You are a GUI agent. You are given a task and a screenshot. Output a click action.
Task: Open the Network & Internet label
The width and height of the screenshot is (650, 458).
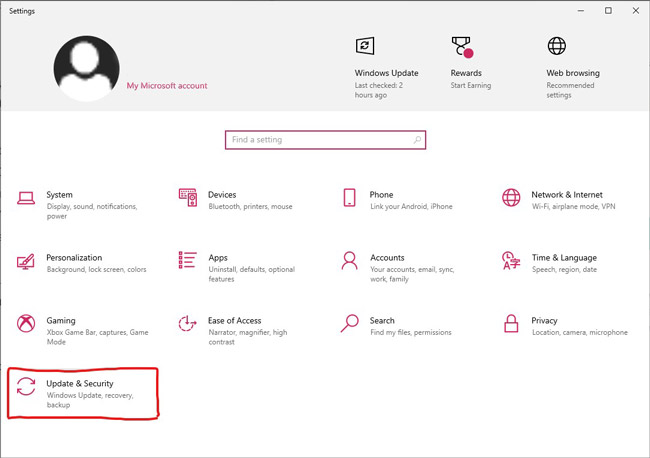click(x=567, y=195)
